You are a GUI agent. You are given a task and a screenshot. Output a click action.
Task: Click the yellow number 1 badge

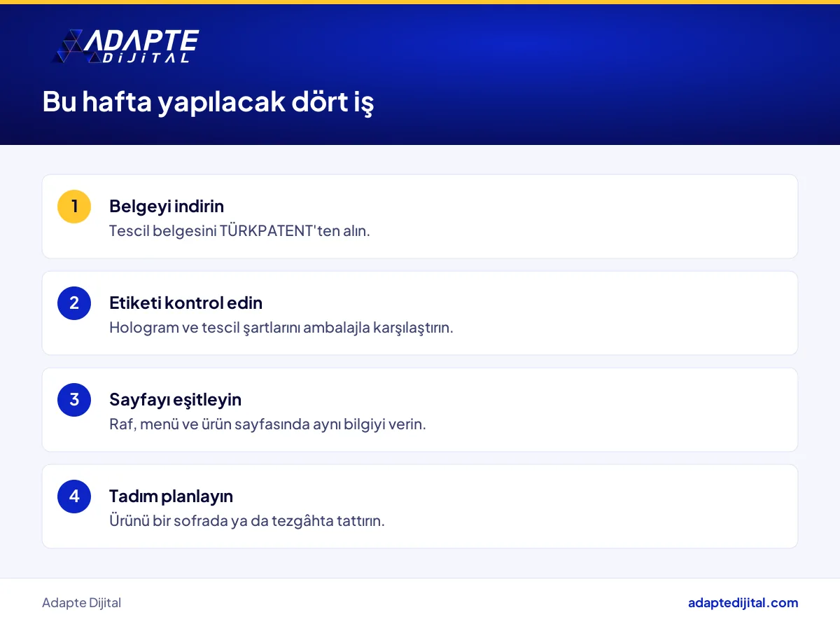(x=74, y=207)
